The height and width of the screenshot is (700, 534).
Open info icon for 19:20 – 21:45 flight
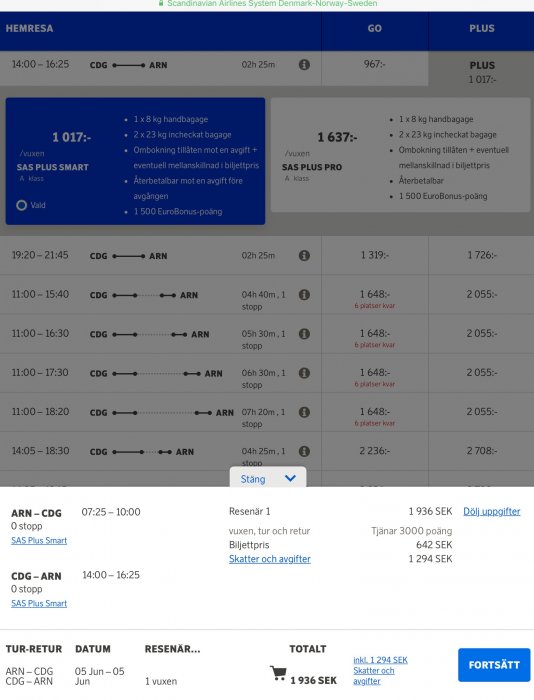304,255
